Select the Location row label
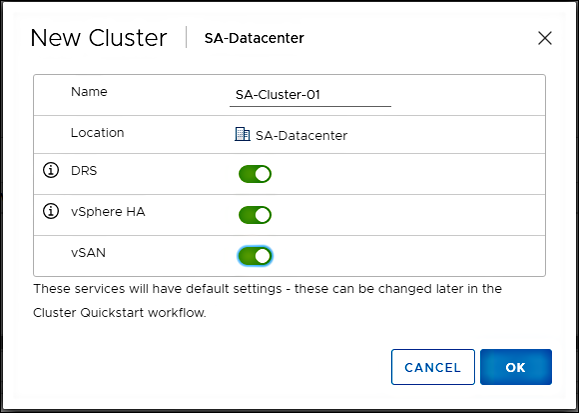 pos(97,133)
